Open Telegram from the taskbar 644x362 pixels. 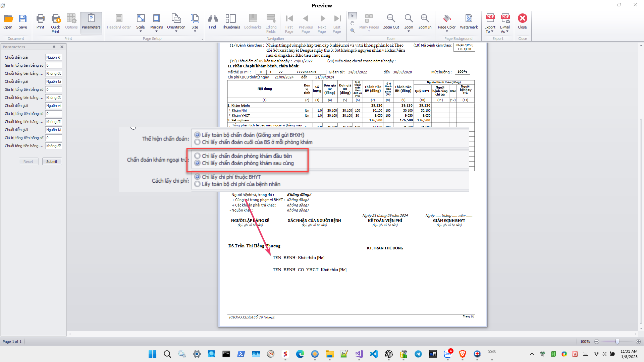(418, 354)
